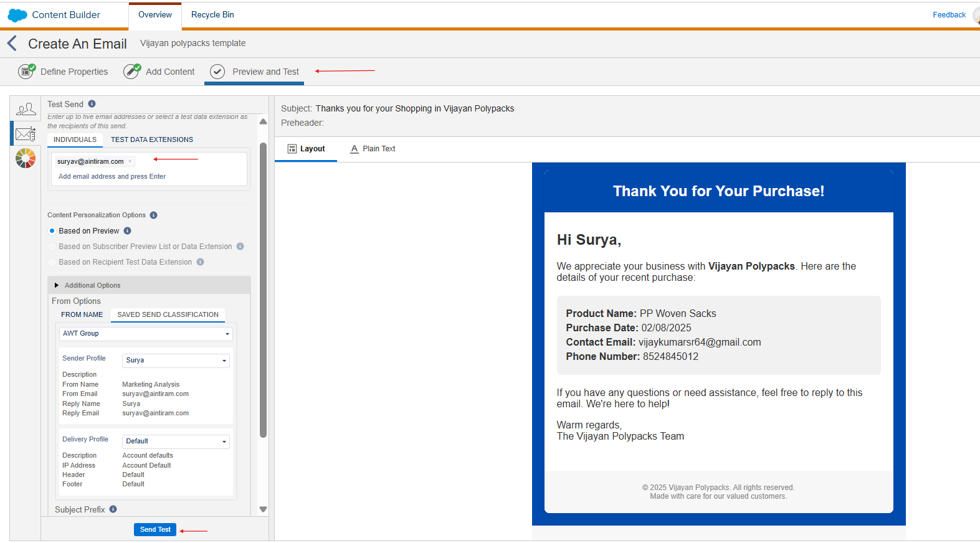Remove suryav@aintiram.com recipient with the x
Screen dimensions: 980x543
click(x=130, y=162)
